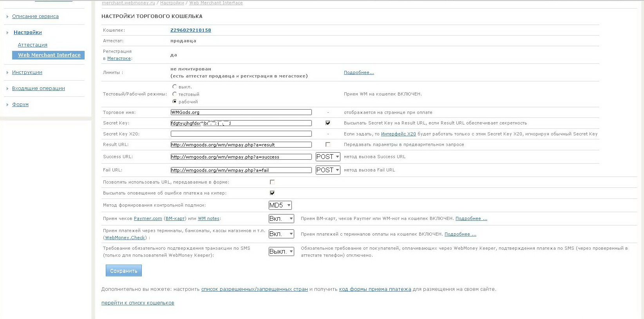644x319 pixels.
Task: Open the WebMoney.Check link
Action: coord(125,238)
